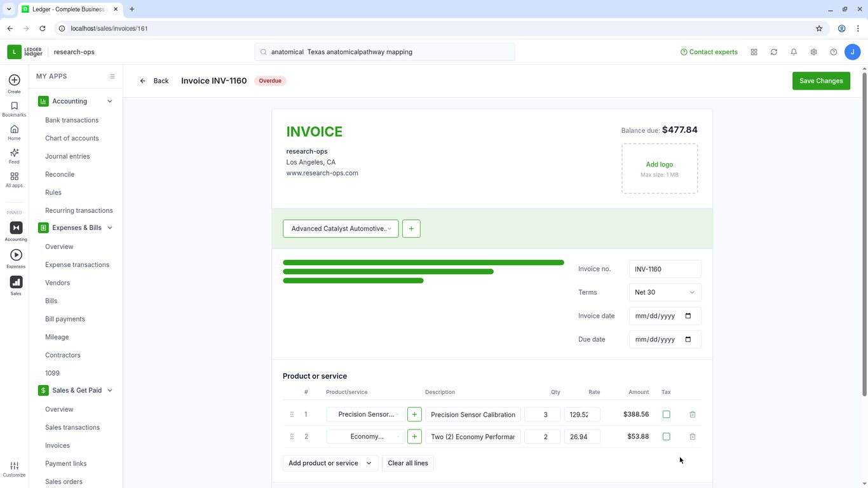Viewport: 868px width, 488px height.
Task: Delete line 1 using trash icon
Action: click(693, 414)
